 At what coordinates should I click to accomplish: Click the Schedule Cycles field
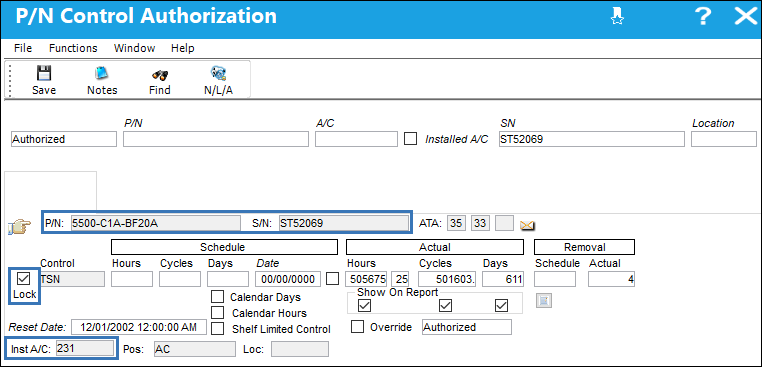point(180,279)
